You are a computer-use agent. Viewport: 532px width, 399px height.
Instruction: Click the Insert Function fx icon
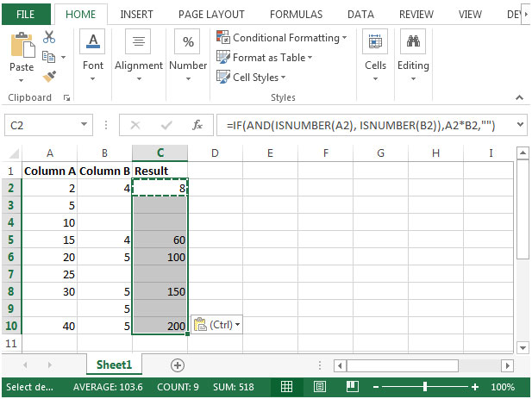pyautogui.click(x=197, y=125)
